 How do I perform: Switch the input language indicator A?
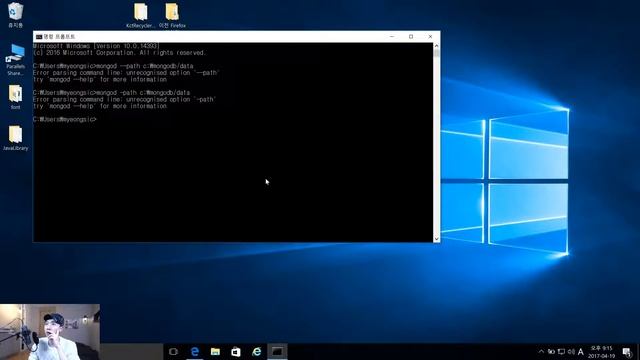pos(581,351)
